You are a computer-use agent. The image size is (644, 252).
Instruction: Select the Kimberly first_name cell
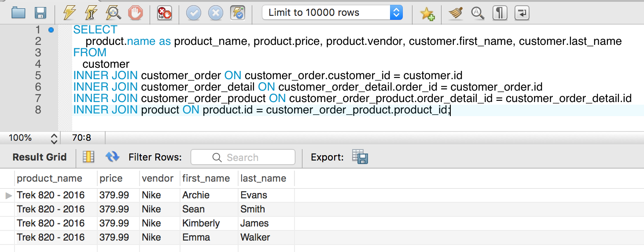coord(209,223)
